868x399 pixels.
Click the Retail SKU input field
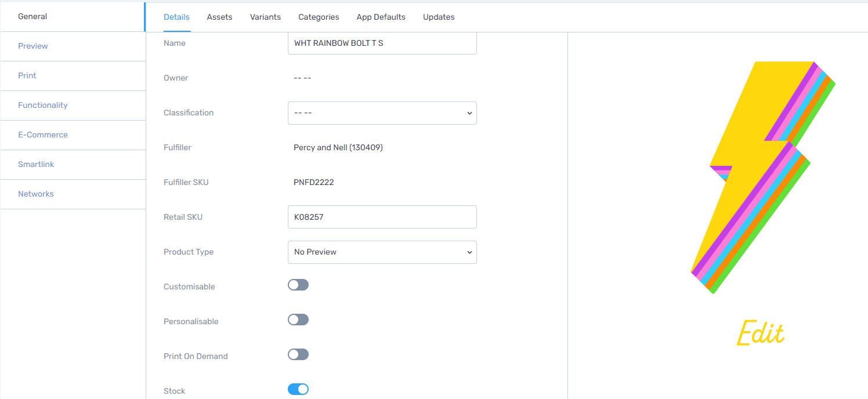click(382, 217)
